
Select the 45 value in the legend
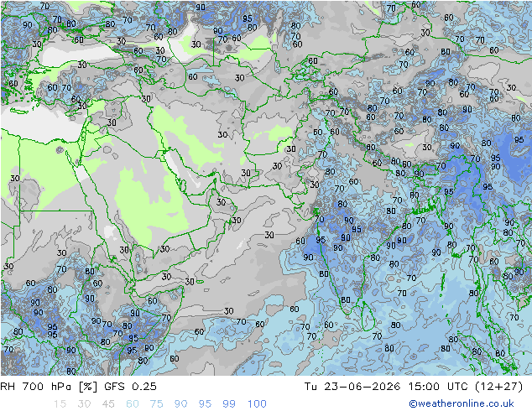point(108,404)
